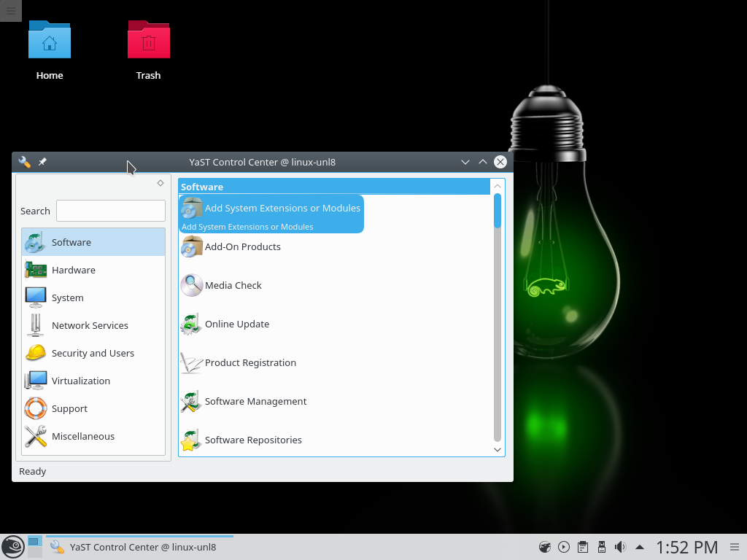Launch Software Repositories icon
Screen dimensions: 747x560
tap(192, 440)
